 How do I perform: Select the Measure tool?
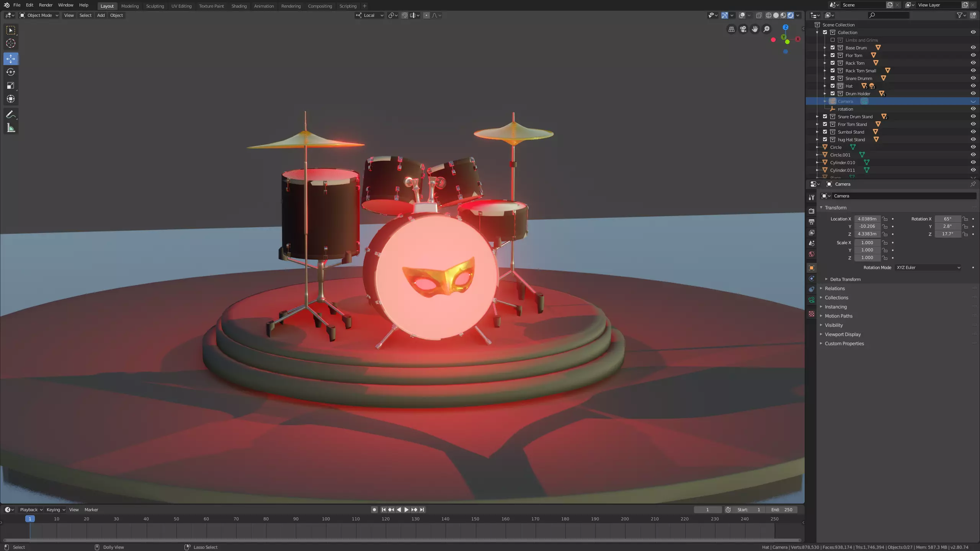pos(11,128)
